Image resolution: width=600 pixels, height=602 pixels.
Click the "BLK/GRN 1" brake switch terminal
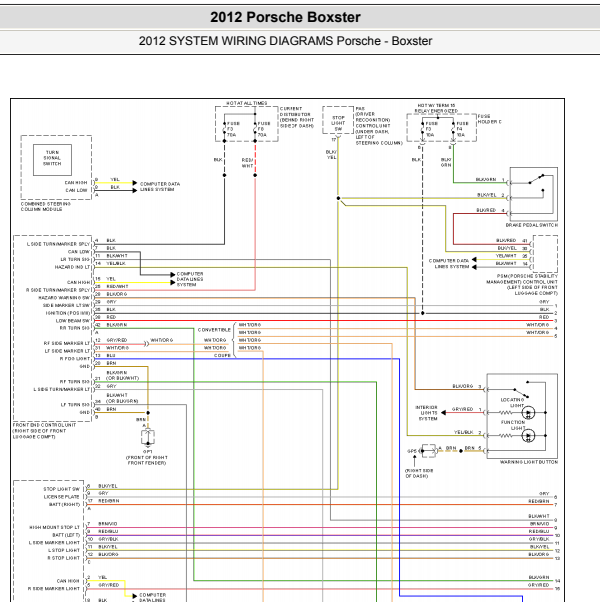pos(490,180)
